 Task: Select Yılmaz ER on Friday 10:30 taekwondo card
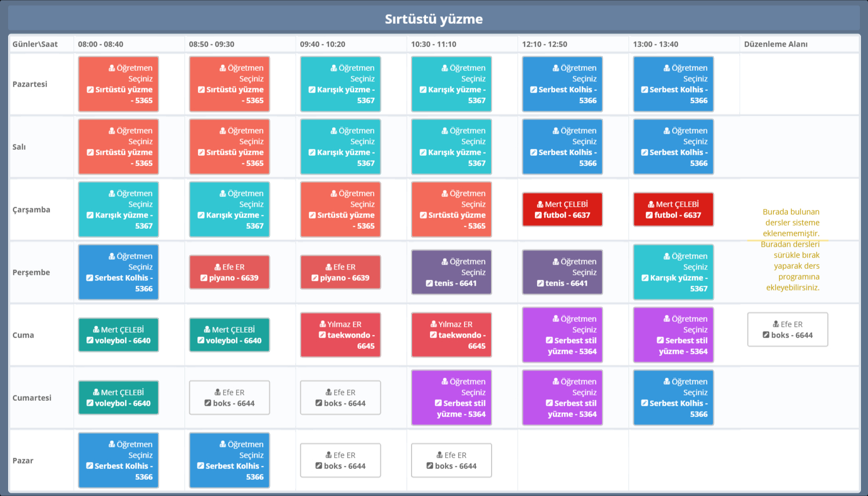455,325
